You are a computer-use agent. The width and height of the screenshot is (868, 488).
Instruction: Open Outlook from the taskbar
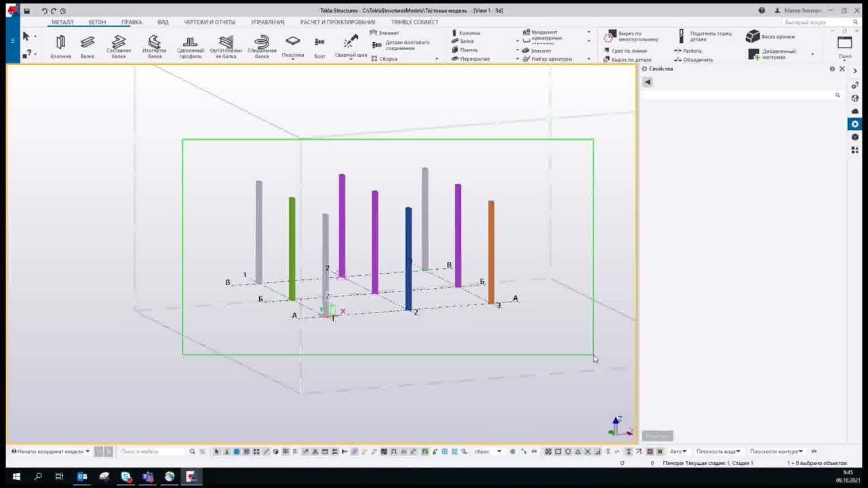[x=82, y=477]
